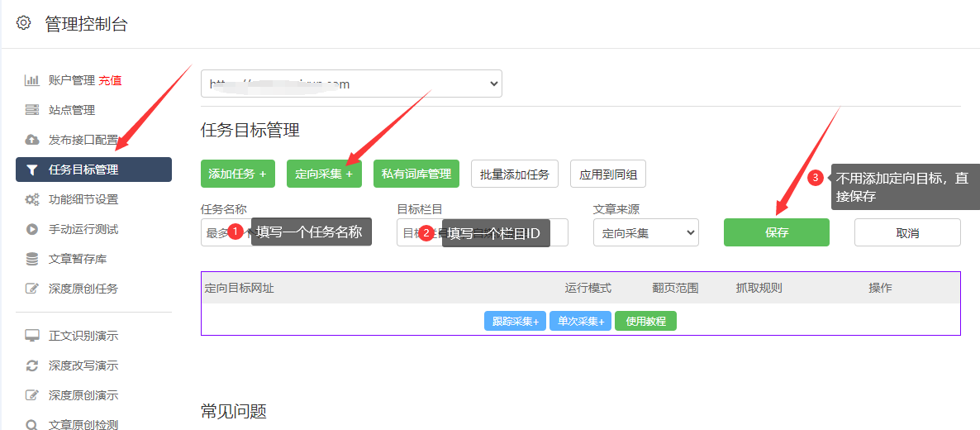
Task: Click the blue 跟踪采集+ button
Action: click(515, 321)
